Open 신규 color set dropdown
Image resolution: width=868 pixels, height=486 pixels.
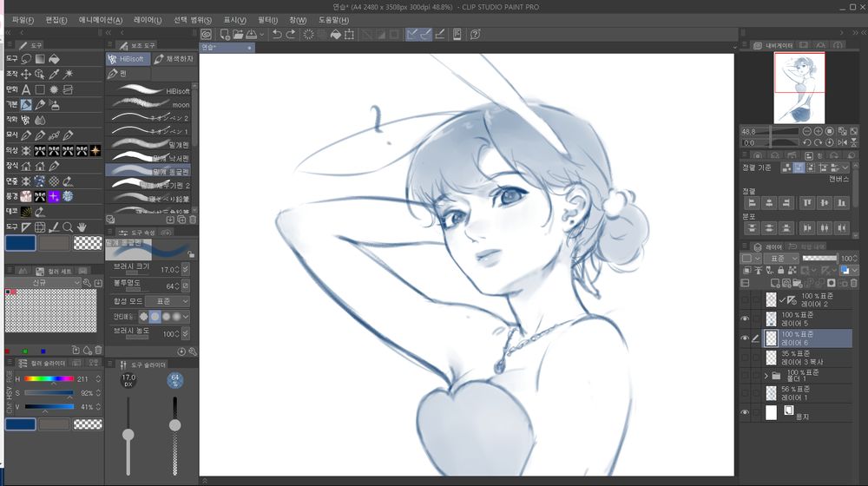click(x=43, y=282)
